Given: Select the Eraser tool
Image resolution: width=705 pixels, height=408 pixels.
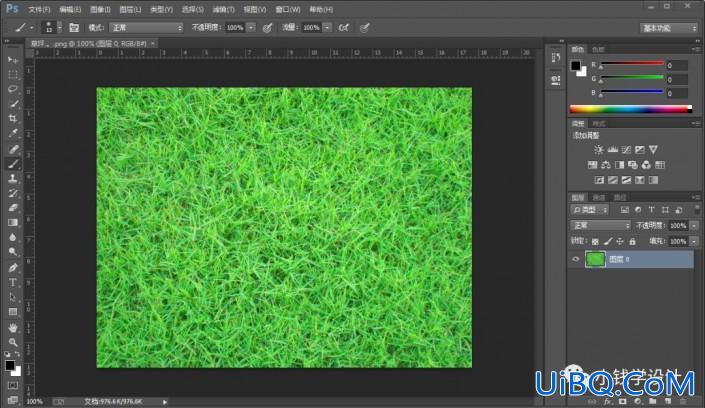Looking at the screenshot, I should [13, 208].
